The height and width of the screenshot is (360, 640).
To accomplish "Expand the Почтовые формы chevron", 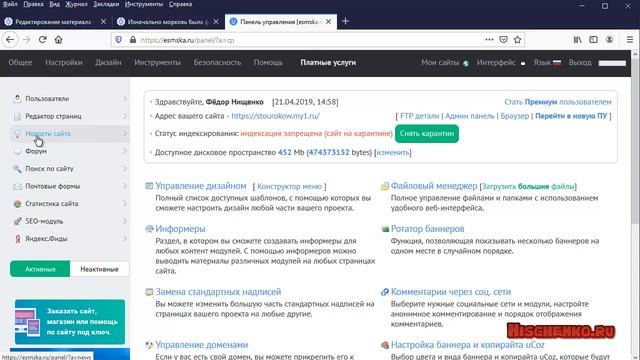I will point(124,186).
